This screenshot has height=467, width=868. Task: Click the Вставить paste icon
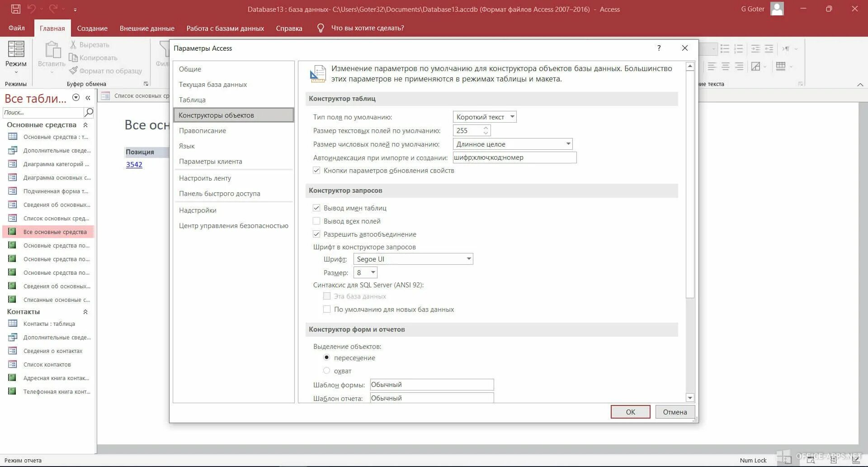coord(52,50)
